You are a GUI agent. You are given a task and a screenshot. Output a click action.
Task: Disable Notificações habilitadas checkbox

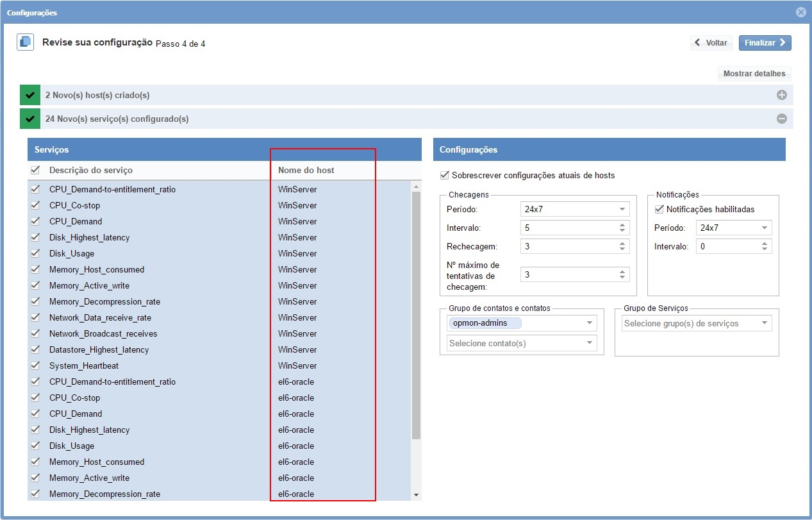coord(659,209)
